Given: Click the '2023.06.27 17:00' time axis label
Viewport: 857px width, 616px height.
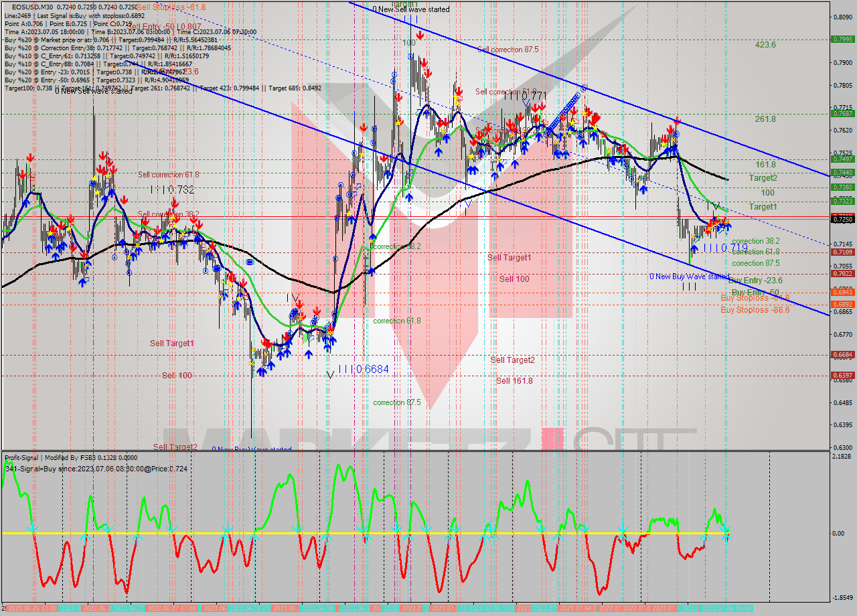Looking at the screenshot, I should point(171,609).
